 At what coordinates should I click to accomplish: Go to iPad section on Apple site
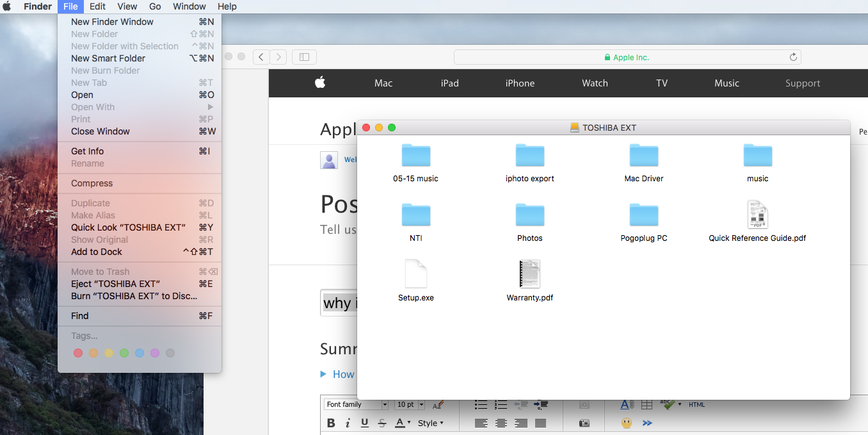450,83
